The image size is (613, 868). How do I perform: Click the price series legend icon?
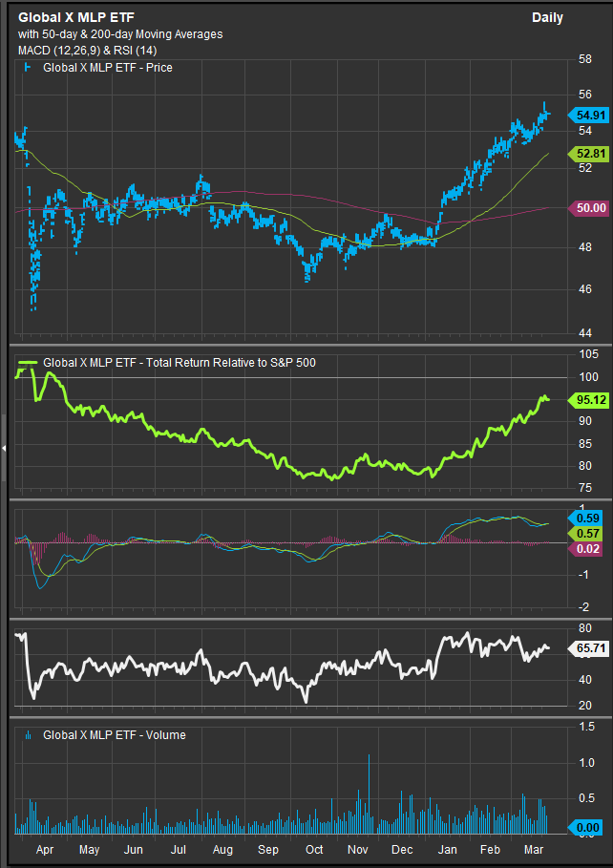coord(29,68)
